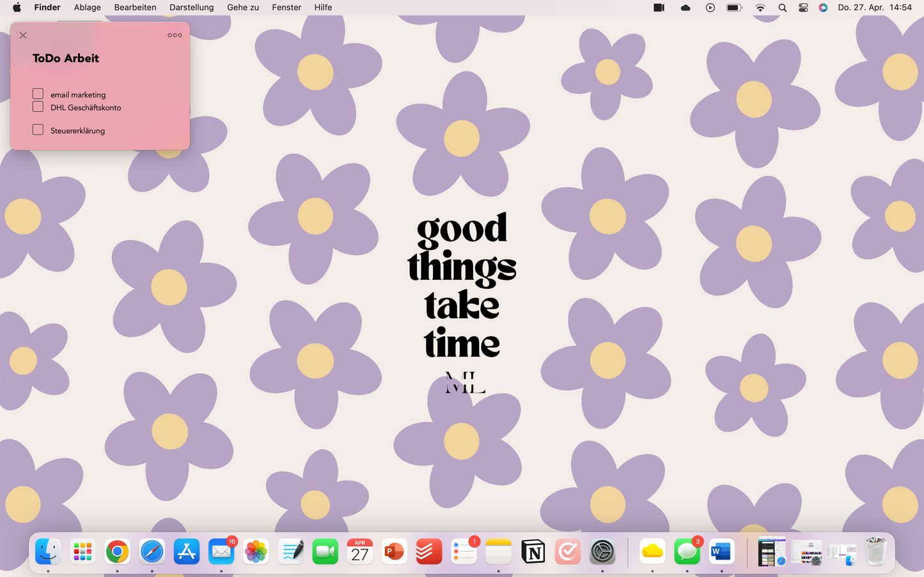Close the 'ToDo Arbeit' sticky note
This screenshot has width=924, height=577.
(23, 35)
